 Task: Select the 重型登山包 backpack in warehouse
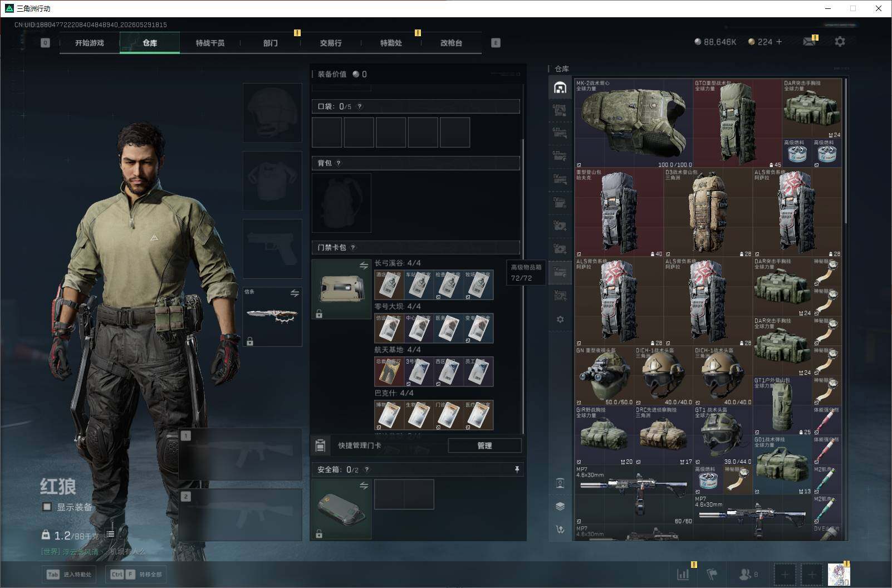(619, 213)
